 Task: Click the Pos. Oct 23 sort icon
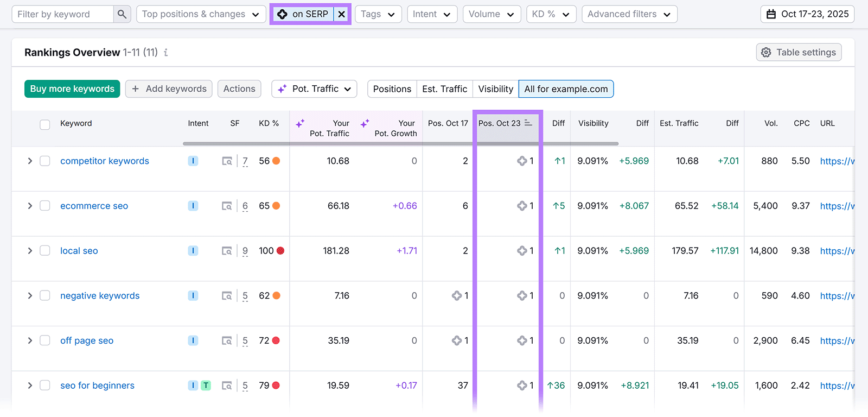[x=528, y=123]
